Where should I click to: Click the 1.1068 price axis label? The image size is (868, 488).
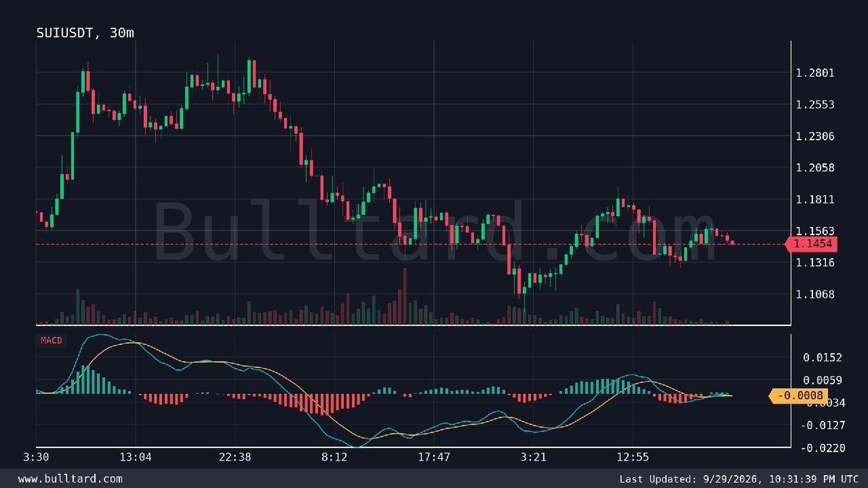[815, 294]
